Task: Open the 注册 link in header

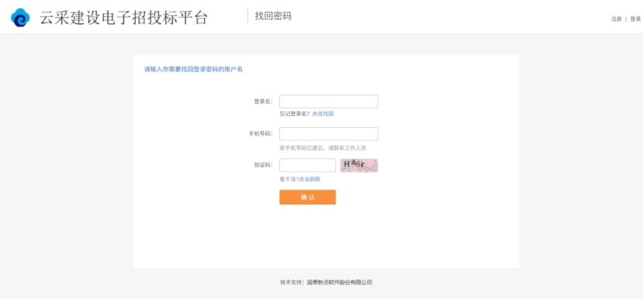Action: (616, 19)
